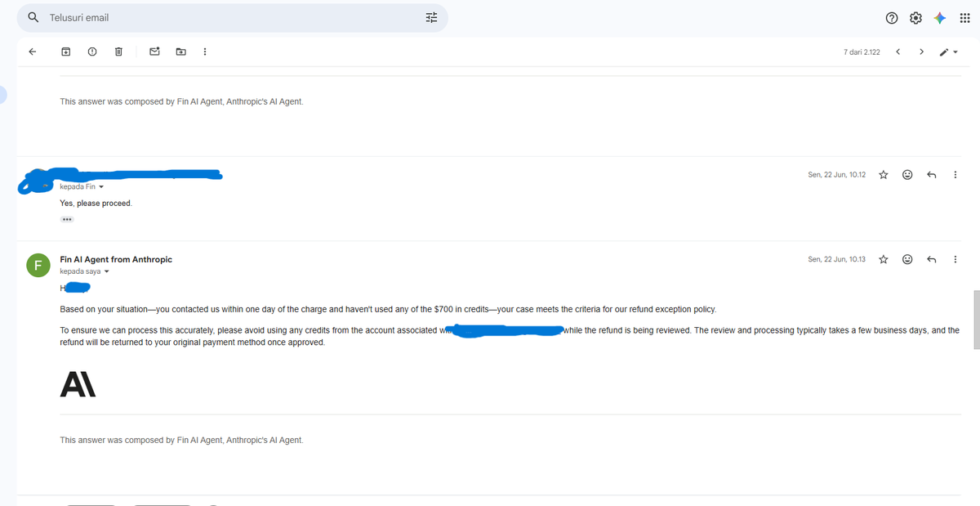The width and height of the screenshot is (980, 506).
Task: Open more options for 10.12 message
Action: click(x=955, y=174)
